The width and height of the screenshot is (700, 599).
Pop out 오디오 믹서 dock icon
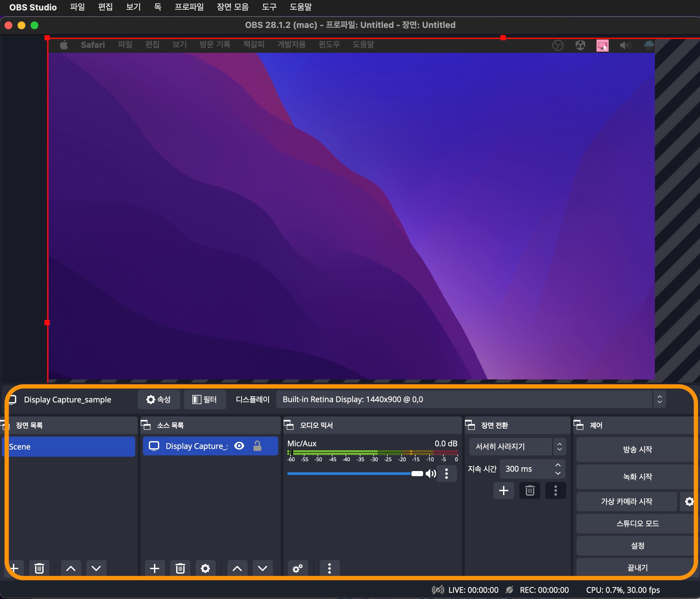click(x=289, y=425)
